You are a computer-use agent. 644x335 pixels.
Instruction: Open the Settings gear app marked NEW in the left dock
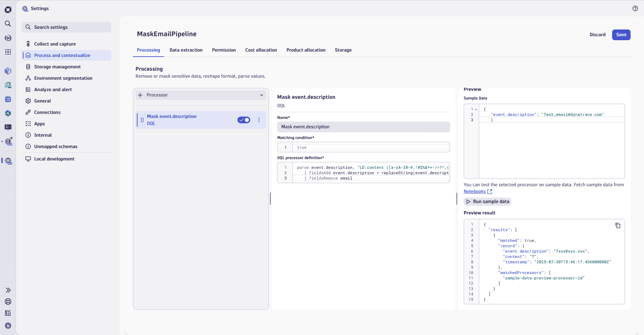8,161
